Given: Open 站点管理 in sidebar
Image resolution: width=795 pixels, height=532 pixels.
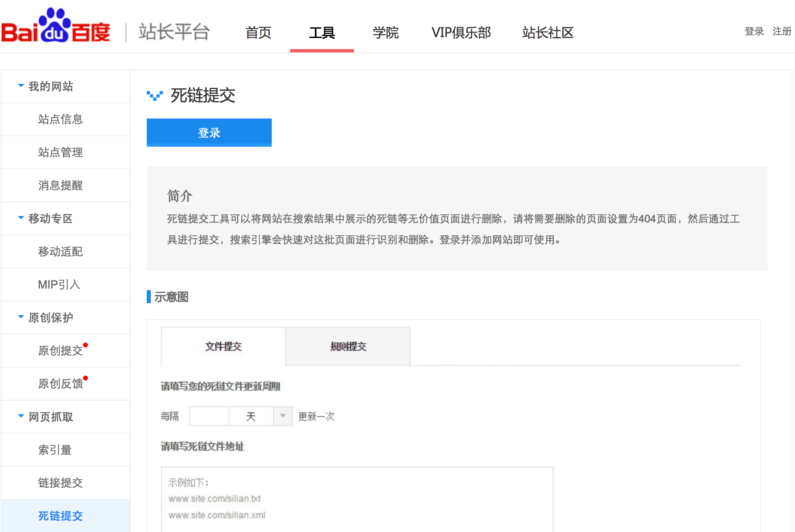Looking at the screenshot, I should click(x=66, y=152).
